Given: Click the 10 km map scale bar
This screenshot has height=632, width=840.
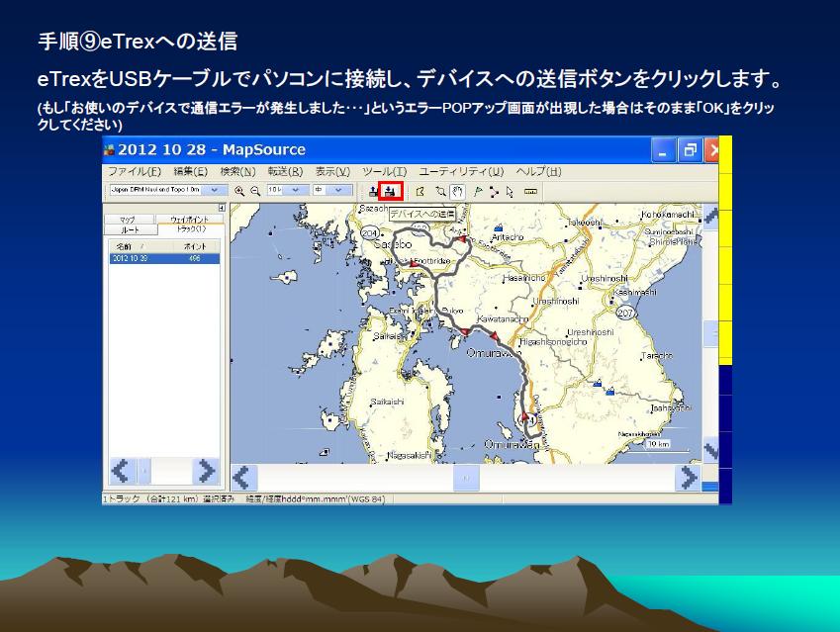Looking at the screenshot, I should (659, 446).
